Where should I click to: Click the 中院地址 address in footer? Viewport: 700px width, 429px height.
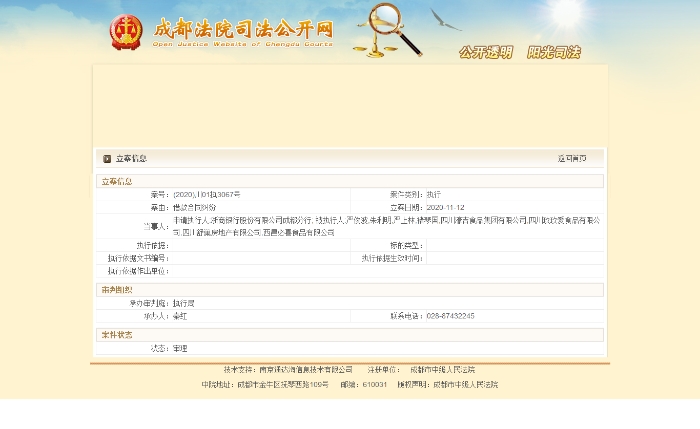pyautogui.click(x=283, y=384)
